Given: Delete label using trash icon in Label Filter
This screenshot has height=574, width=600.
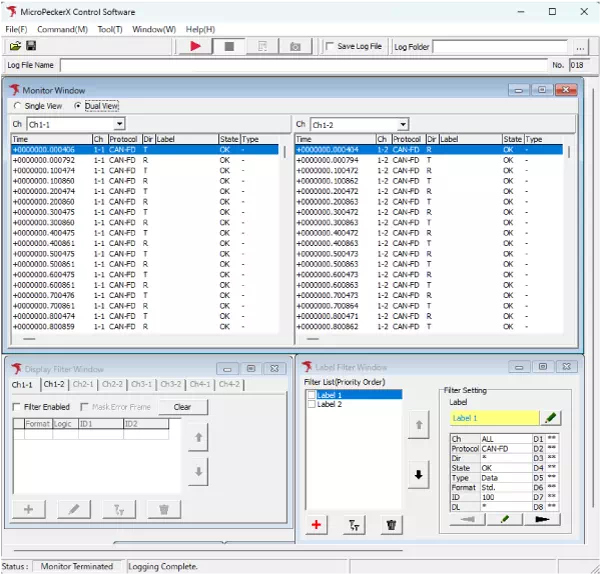Looking at the screenshot, I should pos(391,524).
